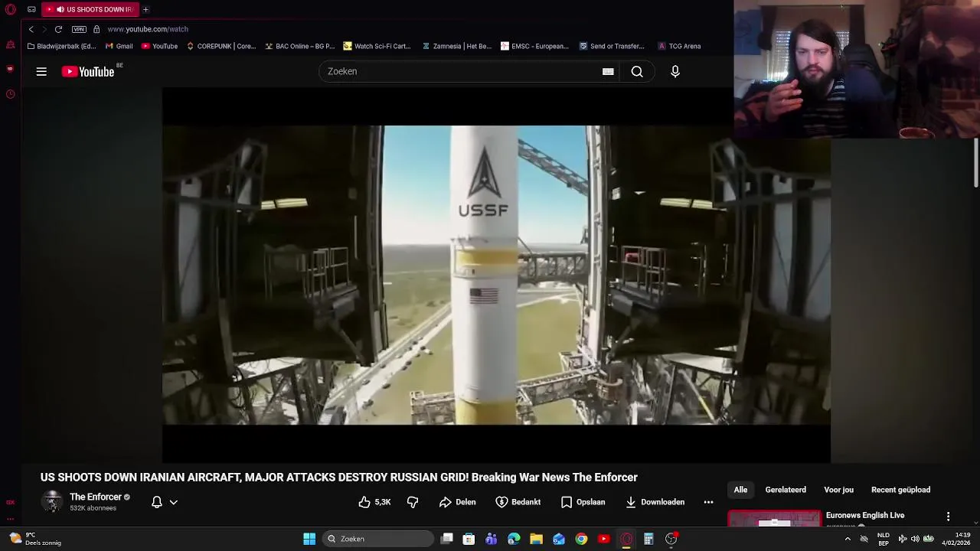This screenshot has height=551, width=980.
Task: Expand notification options chevron
Action: (174, 502)
